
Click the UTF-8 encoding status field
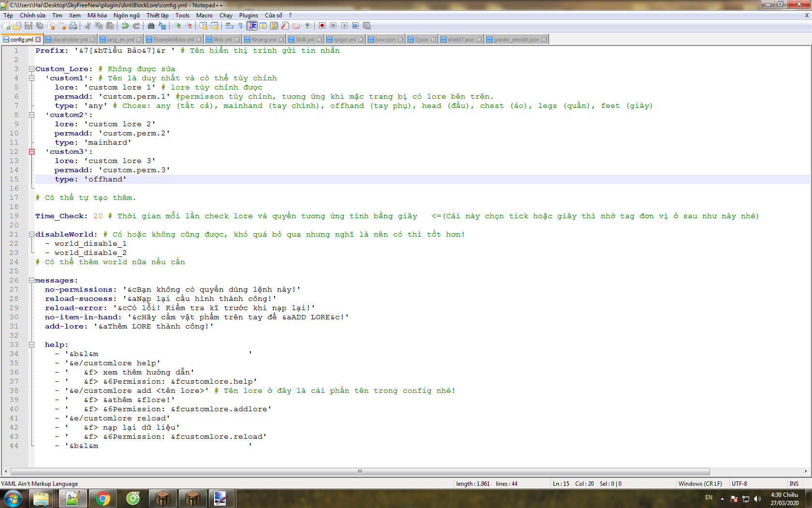coord(739,484)
